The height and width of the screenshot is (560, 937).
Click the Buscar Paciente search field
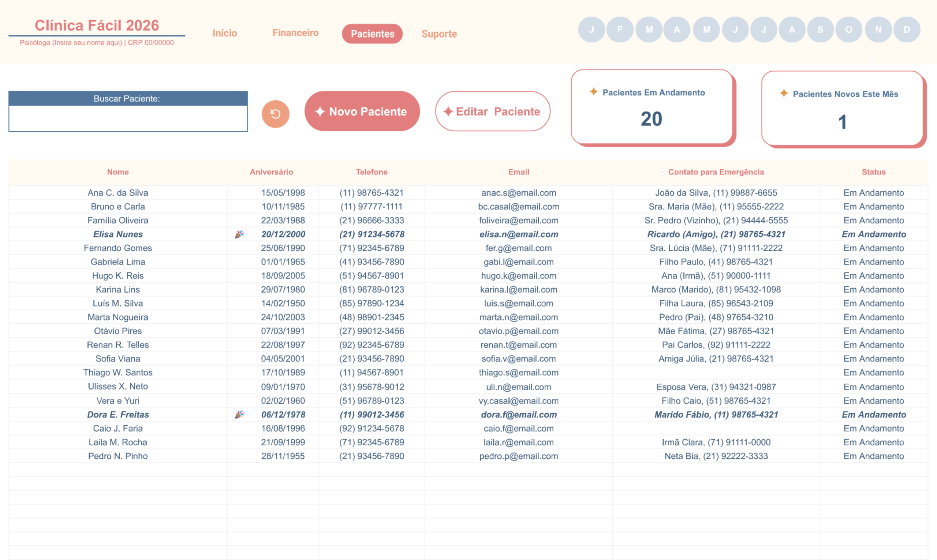[x=128, y=119]
